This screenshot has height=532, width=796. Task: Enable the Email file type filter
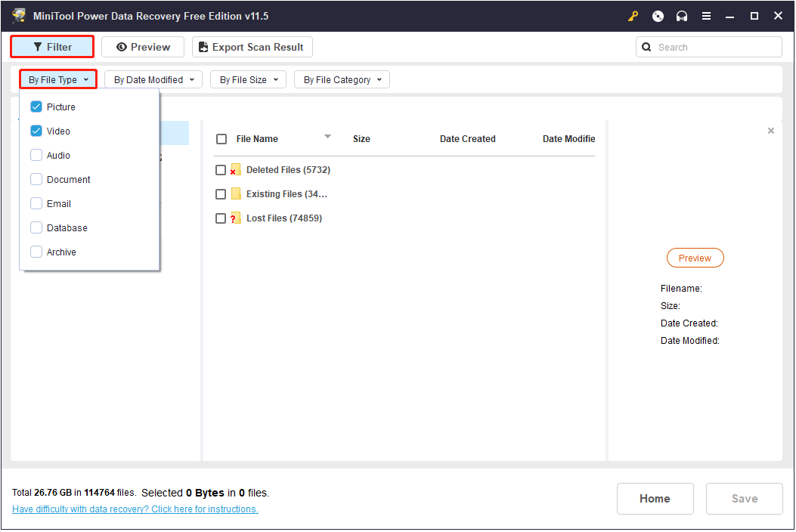tap(36, 203)
